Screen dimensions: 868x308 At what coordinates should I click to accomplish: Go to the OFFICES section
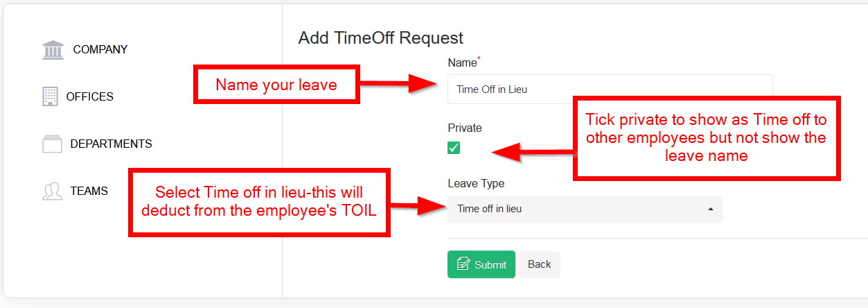[x=90, y=96]
